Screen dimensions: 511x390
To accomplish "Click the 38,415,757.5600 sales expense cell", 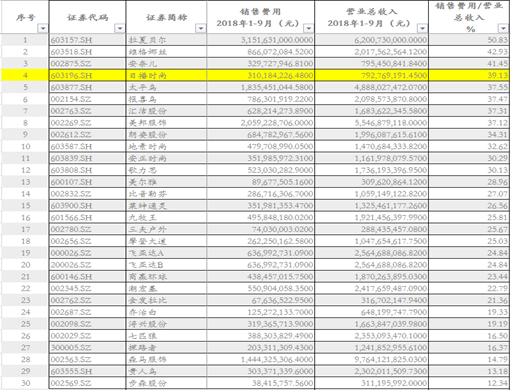I will tap(260, 383).
